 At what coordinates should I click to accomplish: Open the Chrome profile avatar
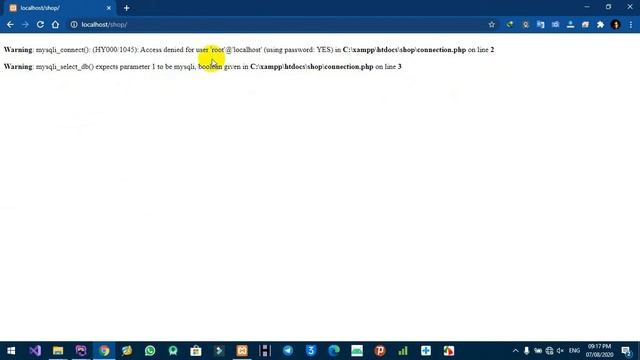pyautogui.click(x=616, y=24)
